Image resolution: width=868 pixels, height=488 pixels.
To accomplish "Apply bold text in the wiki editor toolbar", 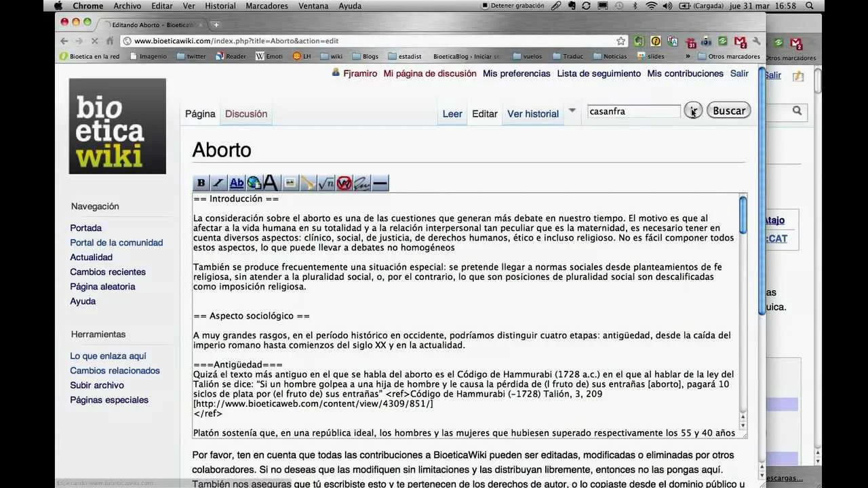I will 201,183.
